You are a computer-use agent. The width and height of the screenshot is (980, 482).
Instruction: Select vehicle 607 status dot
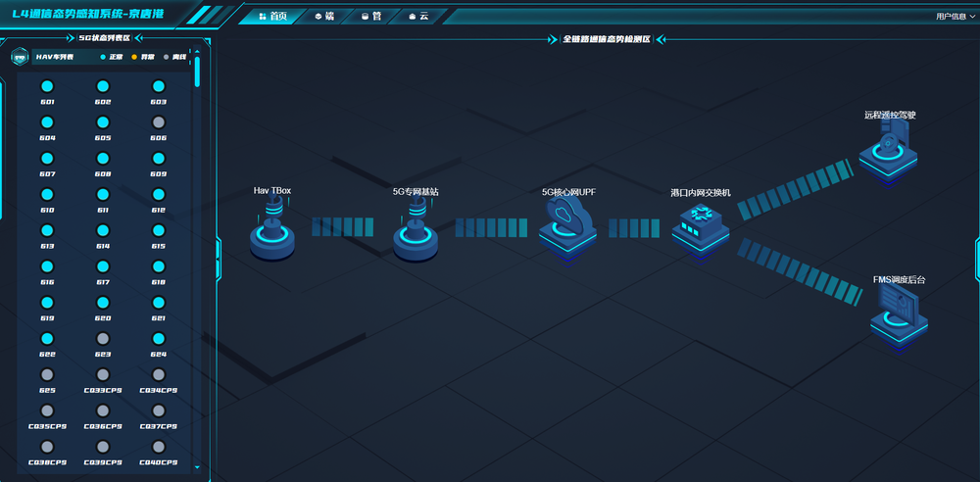(x=47, y=158)
